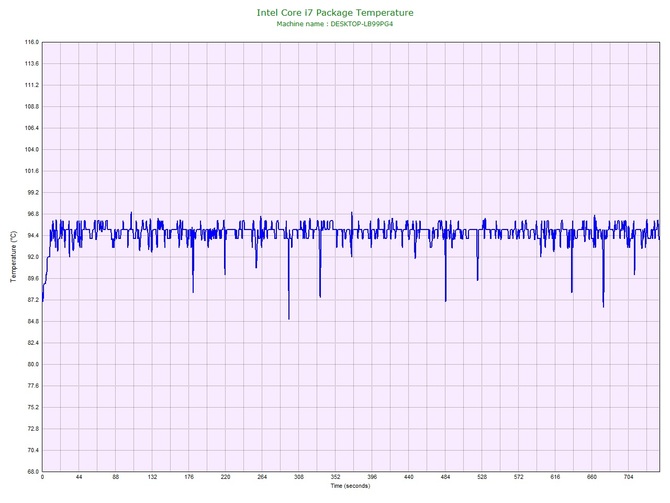Viewport: 670px width, 503px height.
Task: Click y-axis value 84.8
Action: 33,321
